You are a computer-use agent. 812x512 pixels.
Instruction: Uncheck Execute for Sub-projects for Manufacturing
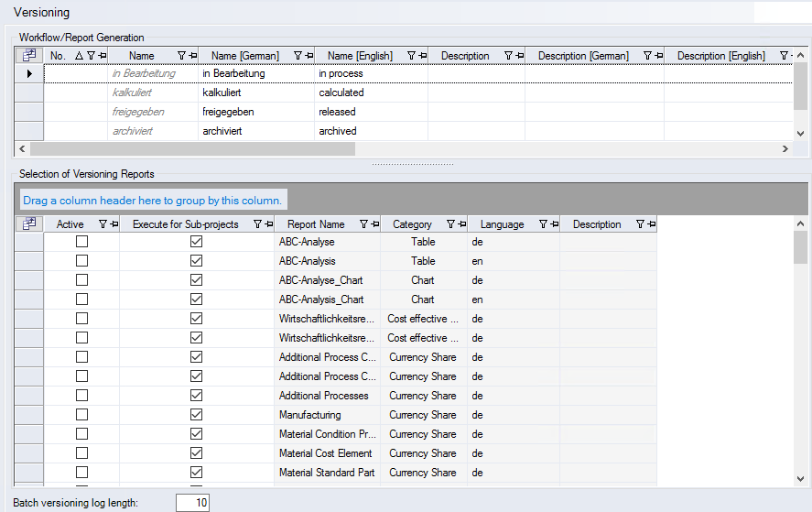click(x=196, y=415)
